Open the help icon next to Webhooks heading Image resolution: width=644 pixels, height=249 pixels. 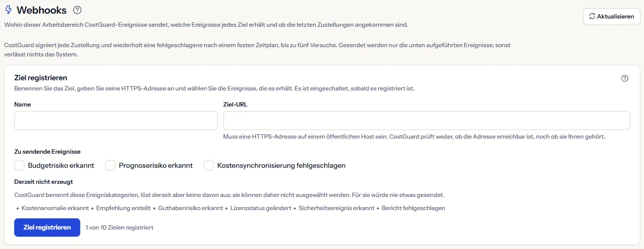tap(77, 10)
